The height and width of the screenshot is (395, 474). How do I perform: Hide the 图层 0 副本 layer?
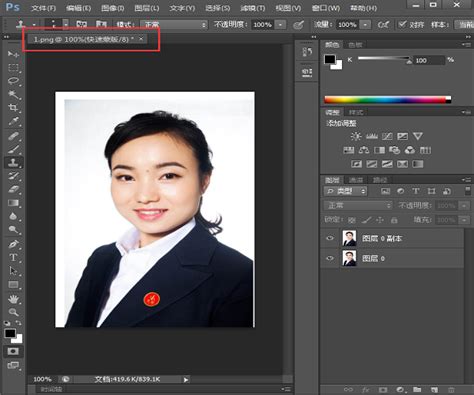pyautogui.click(x=330, y=238)
